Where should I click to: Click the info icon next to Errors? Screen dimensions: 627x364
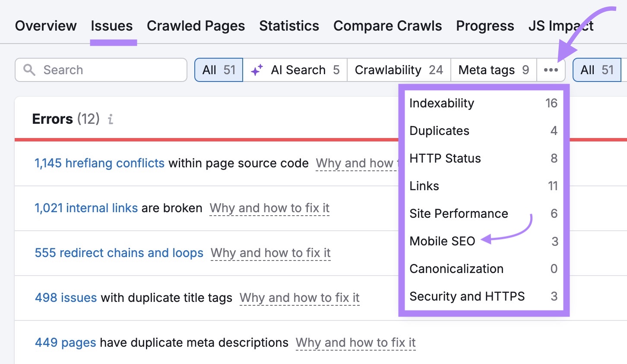click(110, 119)
